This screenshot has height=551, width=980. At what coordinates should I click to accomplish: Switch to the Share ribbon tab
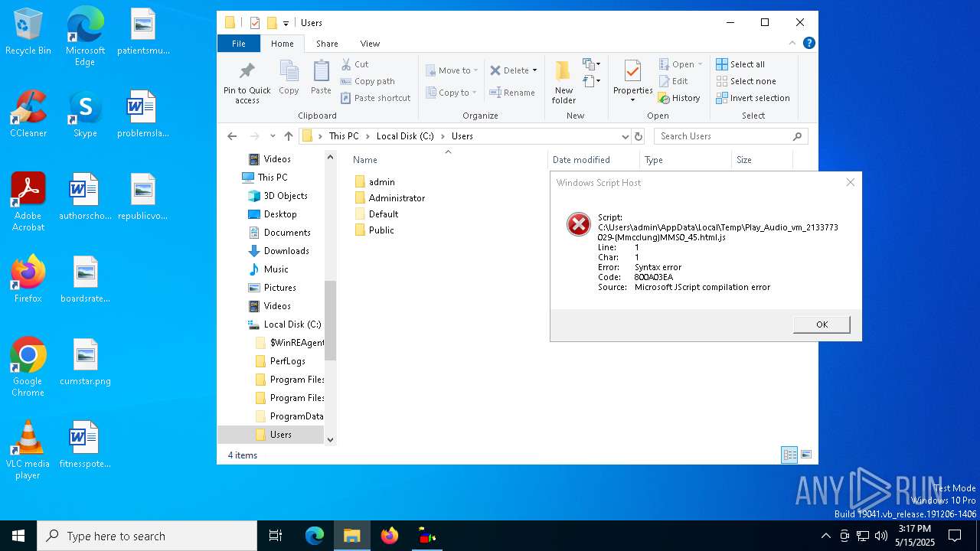pos(327,44)
